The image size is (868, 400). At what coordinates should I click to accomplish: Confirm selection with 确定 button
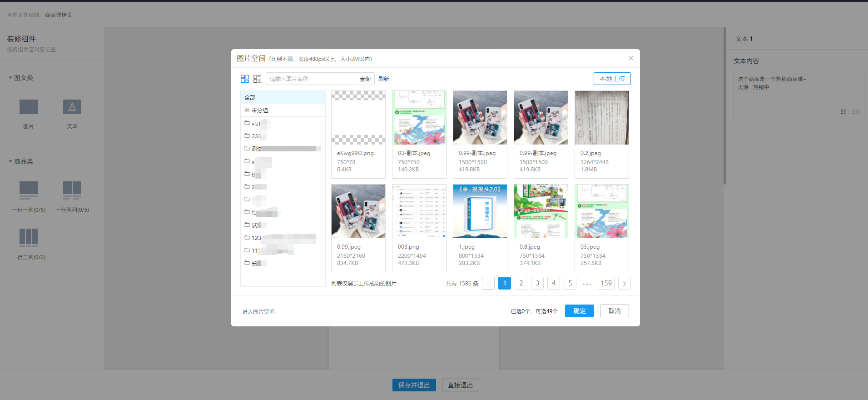(580, 311)
